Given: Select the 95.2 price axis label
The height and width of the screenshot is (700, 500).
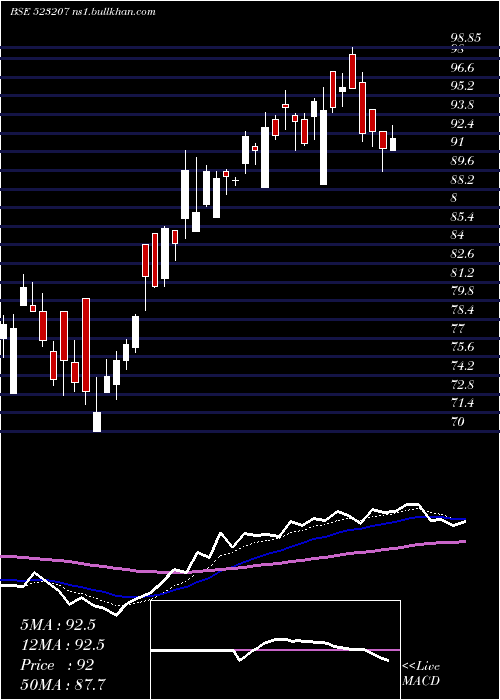Looking at the screenshot, I should point(462,86).
